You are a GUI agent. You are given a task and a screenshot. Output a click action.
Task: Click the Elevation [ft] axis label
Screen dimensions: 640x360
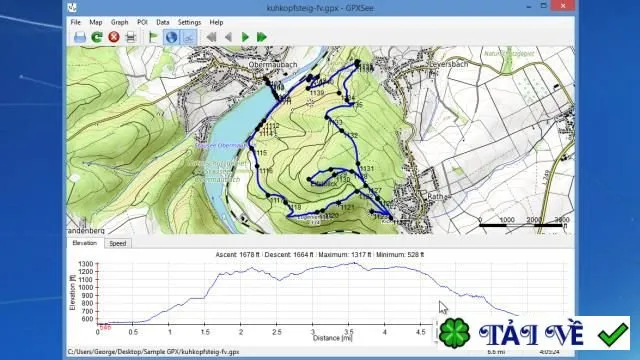(x=73, y=292)
